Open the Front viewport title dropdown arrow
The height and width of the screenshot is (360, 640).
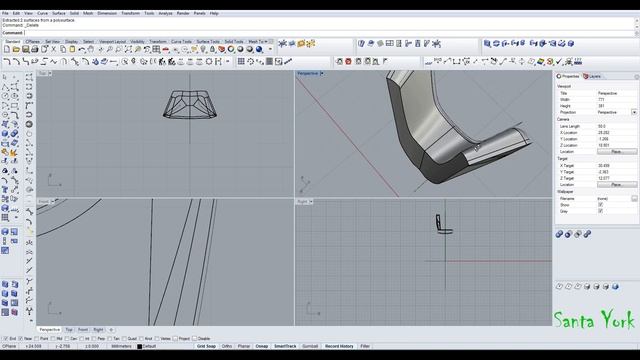(x=52, y=202)
